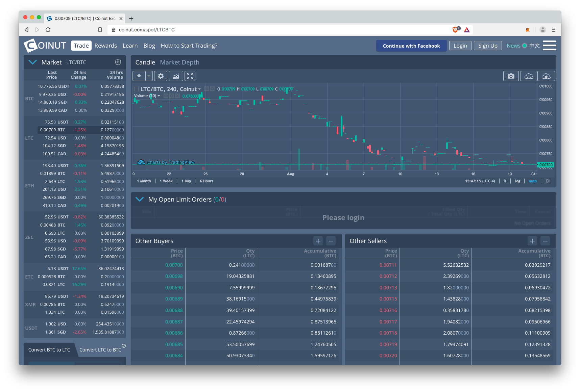Click Continue with Facebook button

(411, 46)
